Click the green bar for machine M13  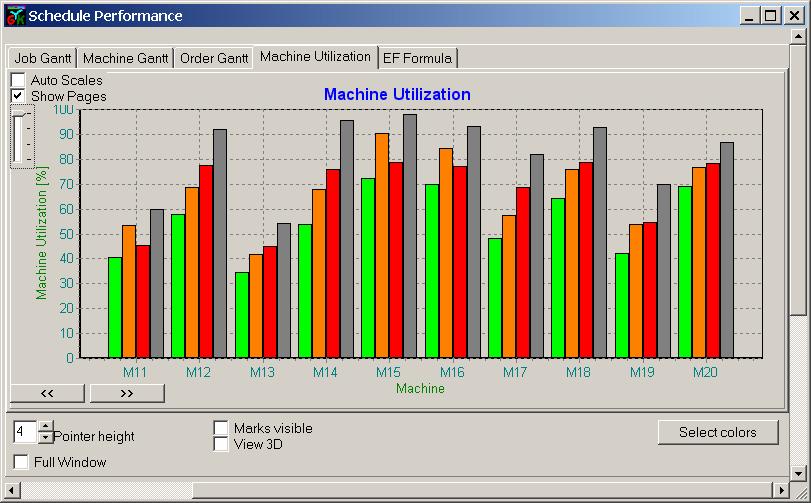pos(242,315)
